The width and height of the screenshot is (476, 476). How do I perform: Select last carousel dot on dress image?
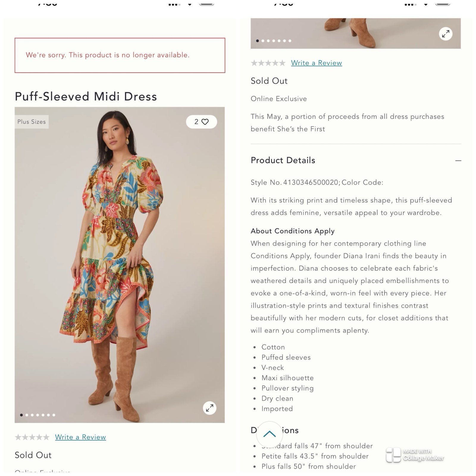[54, 415]
